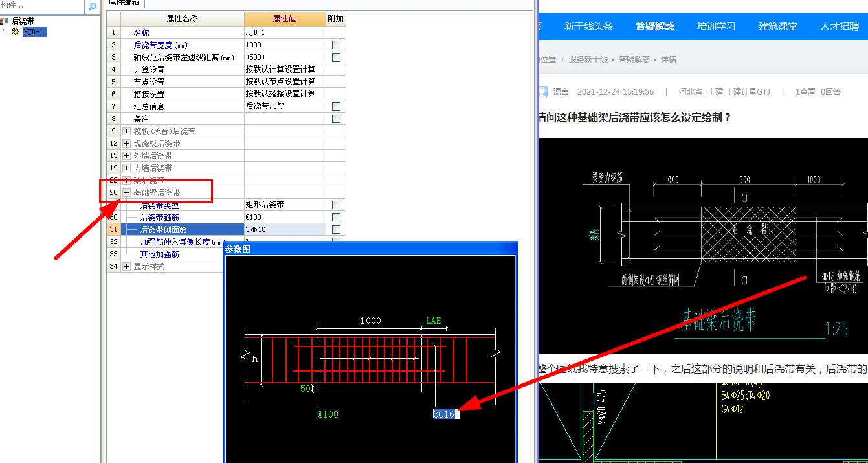This screenshot has width=868, height=463.
Task: Click the 矩形后浇带 type value
Action: point(285,205)
